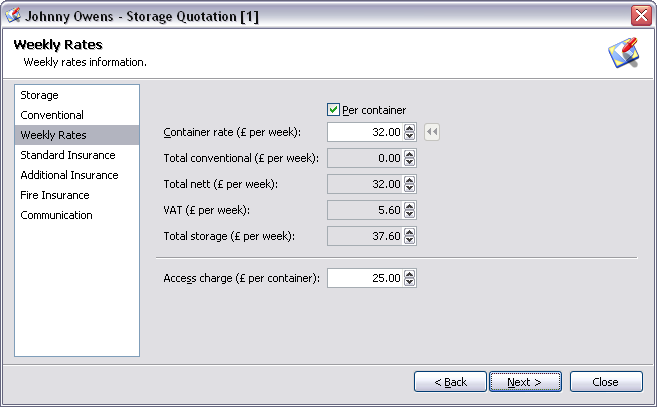Select Conventional in the sidebar list

pos(52,115)
